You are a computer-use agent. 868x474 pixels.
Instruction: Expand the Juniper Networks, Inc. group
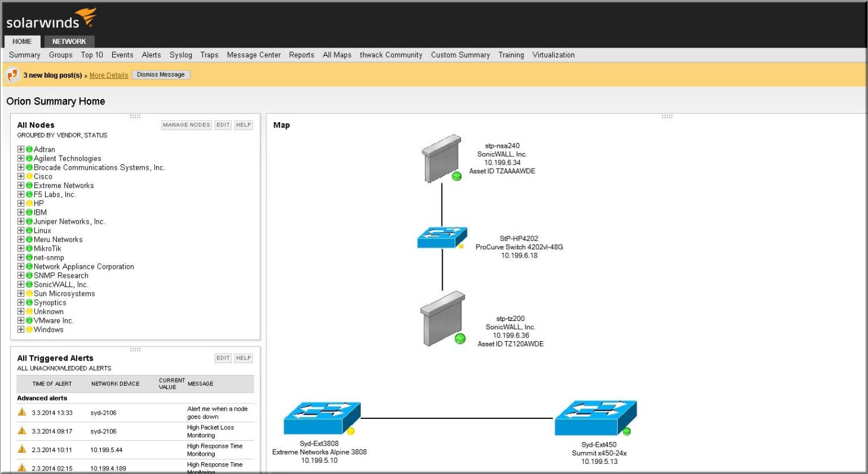point(21,221)
